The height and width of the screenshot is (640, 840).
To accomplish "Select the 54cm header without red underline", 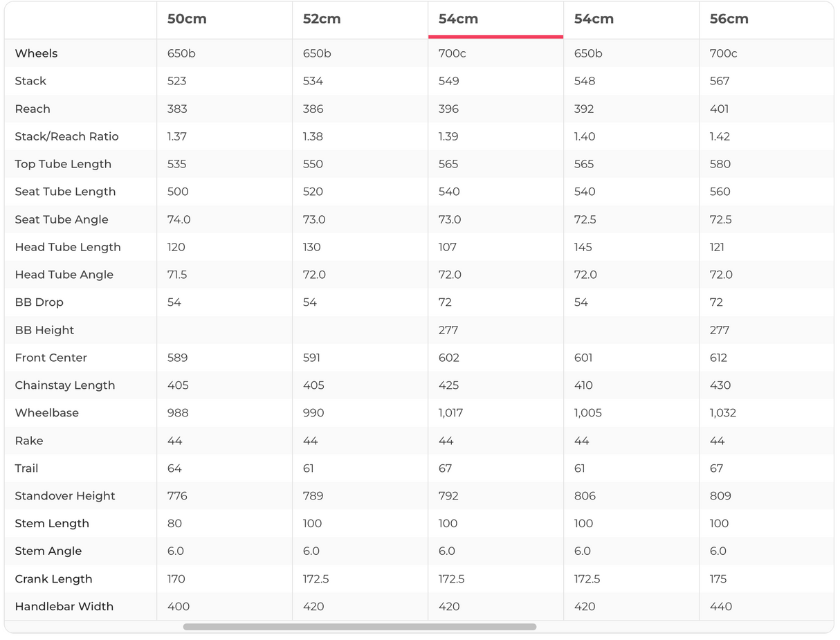I will tap(594, 19).
